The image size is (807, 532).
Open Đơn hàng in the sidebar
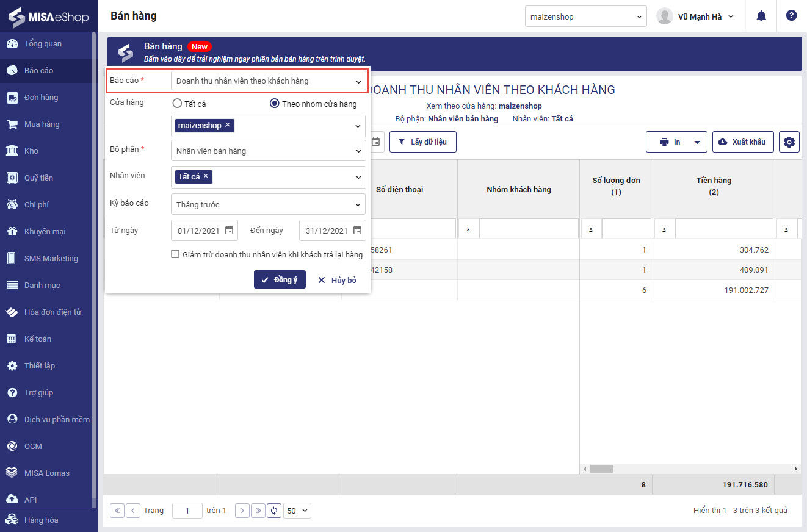41,98
